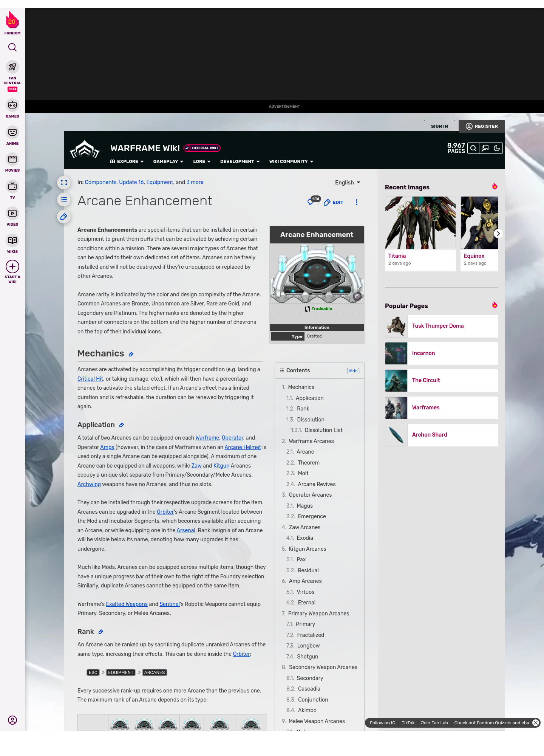Open the Incarnon popular page
This screenshot has height=756, width=544.
tap(442, 353)
